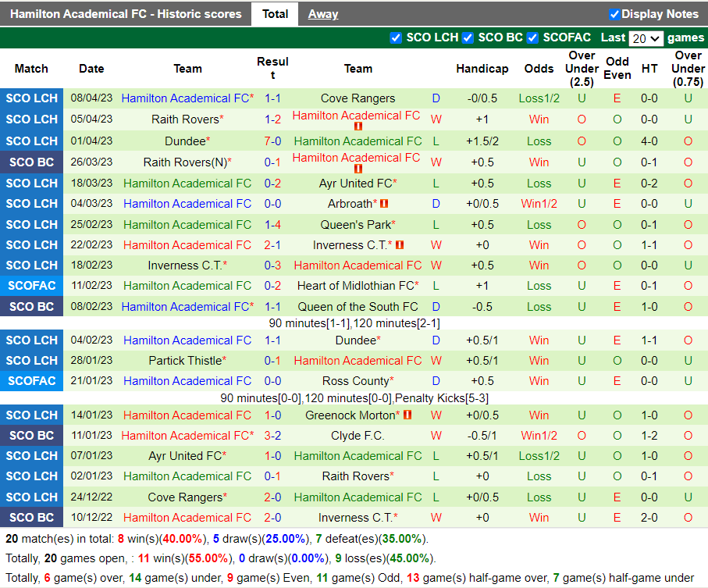Open the Hamilton Academical FC link on the top row

pyautogui.click(x=187, y=98)
